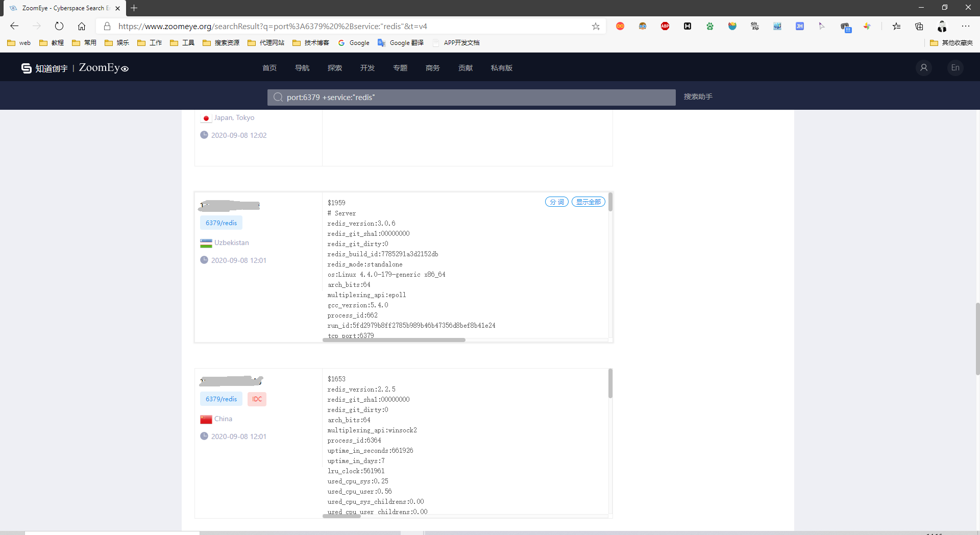Switch language with the En button
980x535 pixels.
(955, 67)
